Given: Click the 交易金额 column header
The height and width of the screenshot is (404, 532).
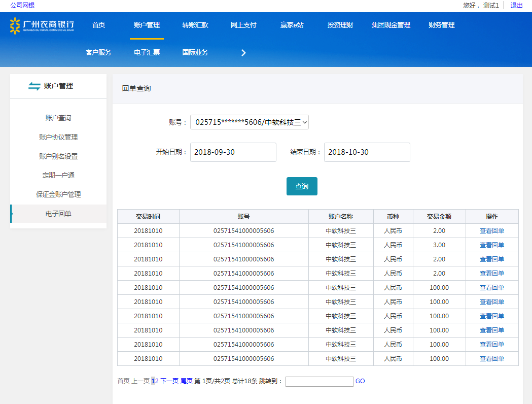Looking at the screenshot, I should coord(439,217).
